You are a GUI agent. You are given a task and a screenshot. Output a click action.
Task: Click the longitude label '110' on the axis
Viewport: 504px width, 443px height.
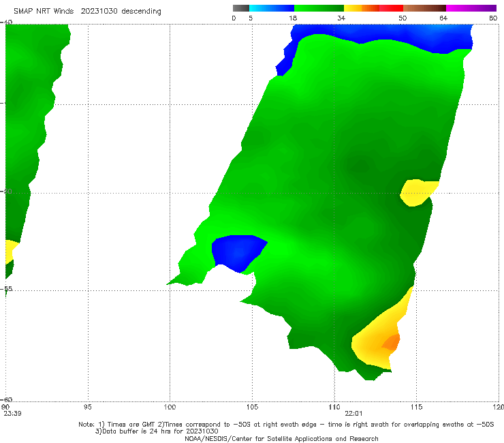(x=334, y=408)
